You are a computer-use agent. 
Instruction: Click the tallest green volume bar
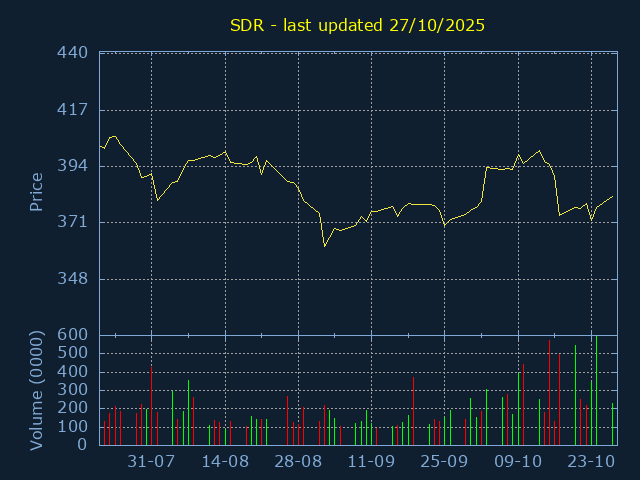(x=596, y=390)
